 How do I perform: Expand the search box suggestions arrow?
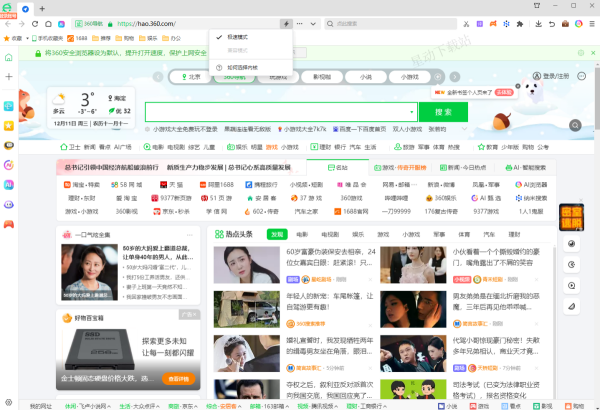click(412, 112)
